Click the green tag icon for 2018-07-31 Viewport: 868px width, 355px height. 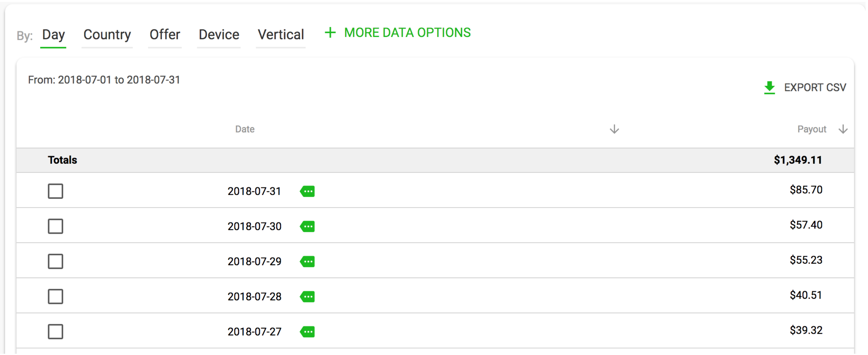click(307, 191)
